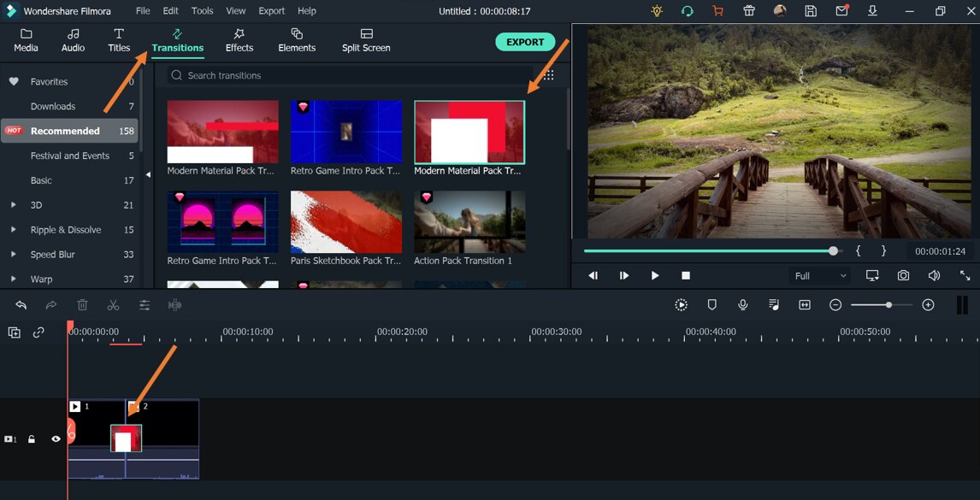Open the Help menu
This screenshot has width=980, height=500.
coord(307,10)
